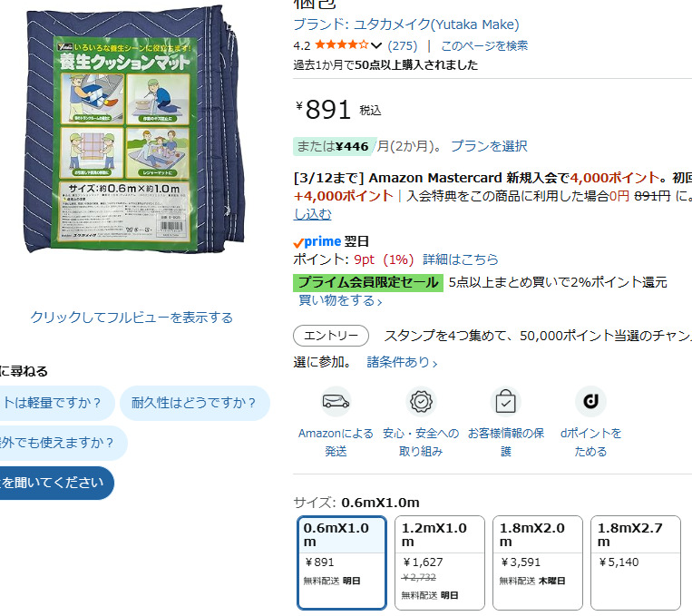This screenshot has width=692, height=616.
Task: Select the 0.6mX1.0m size option
Action: click(x=342, y=562)
